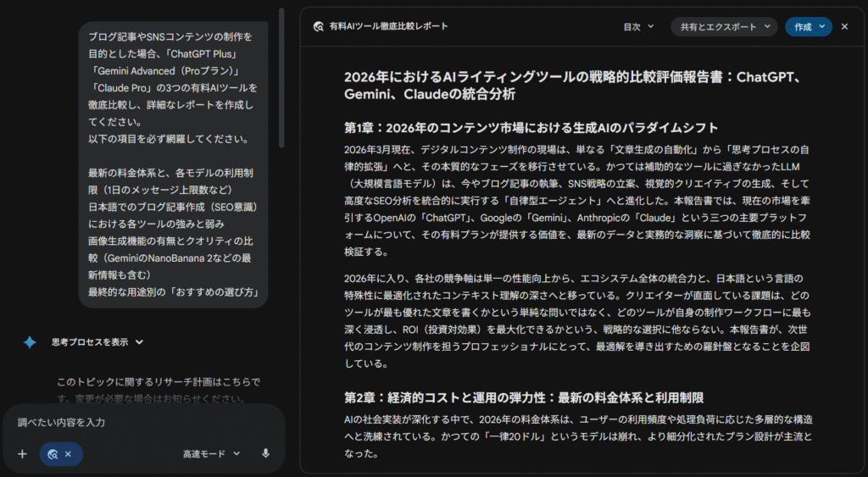Click the line 以下の項目を必ず網羅してください

click(169, 139)
